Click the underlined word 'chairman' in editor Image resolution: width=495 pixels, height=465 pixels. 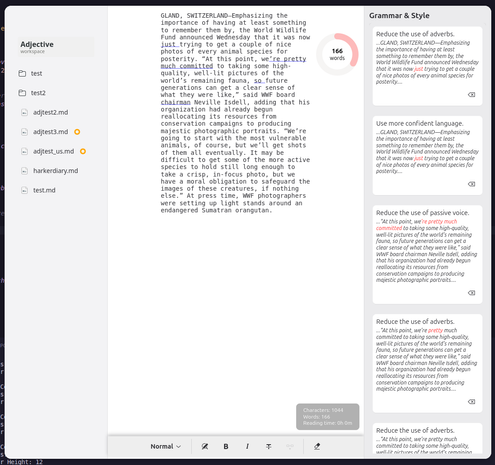tap(175, 102)
